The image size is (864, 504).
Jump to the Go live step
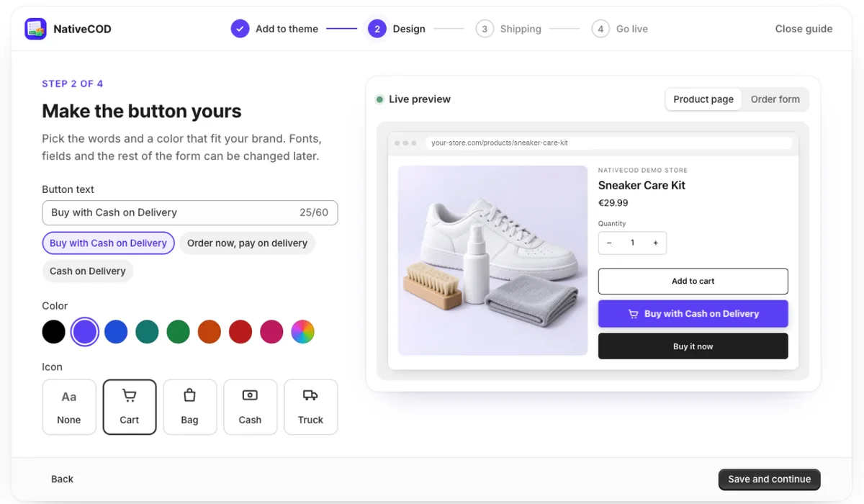(632, 29)
